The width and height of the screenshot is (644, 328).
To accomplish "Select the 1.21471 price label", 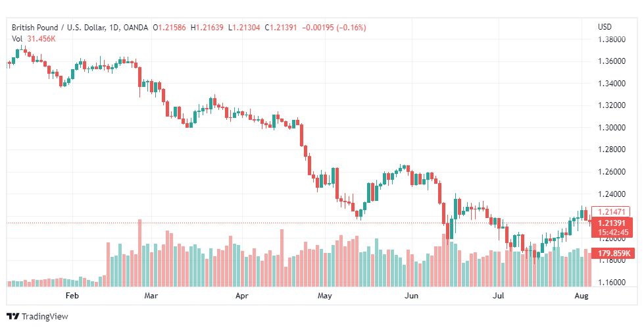I will (611, 212).
